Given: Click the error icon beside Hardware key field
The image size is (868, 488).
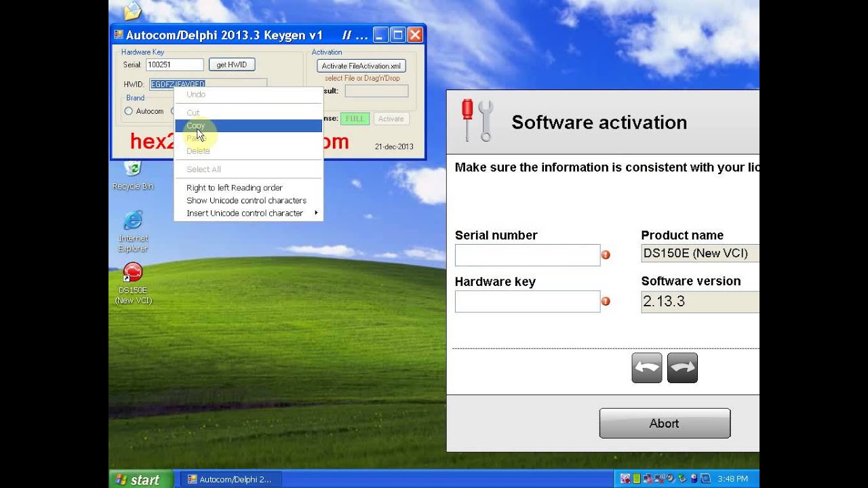Looking at the screenshot, I should click(606, 302).
